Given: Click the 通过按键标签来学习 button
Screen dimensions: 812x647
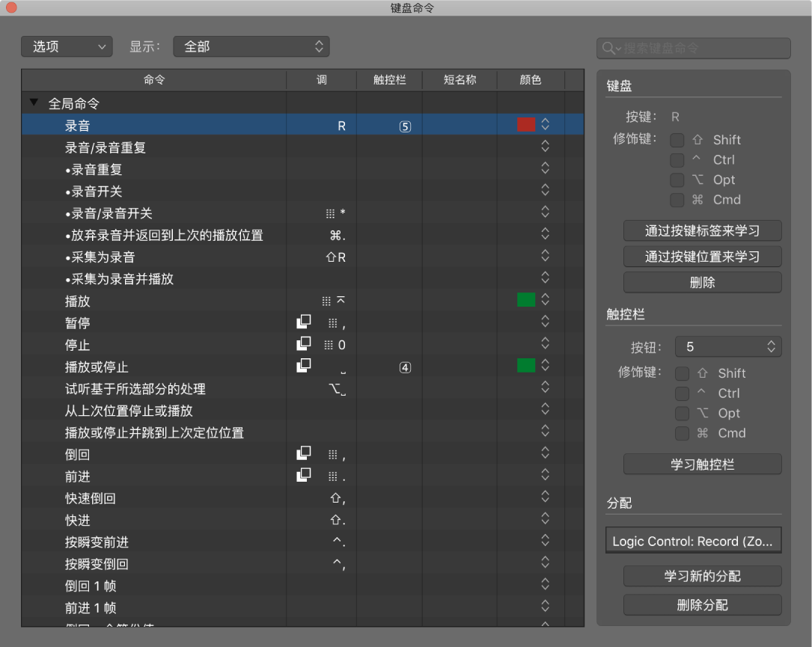Looking at the screenshot, I should (x=701, y=230).
